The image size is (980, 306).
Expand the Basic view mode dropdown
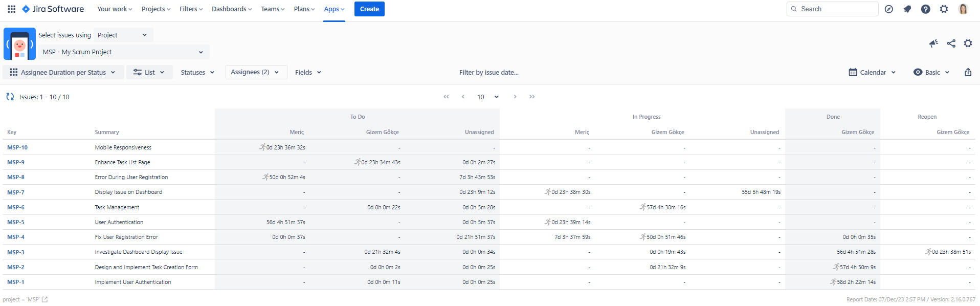[931, 72]
